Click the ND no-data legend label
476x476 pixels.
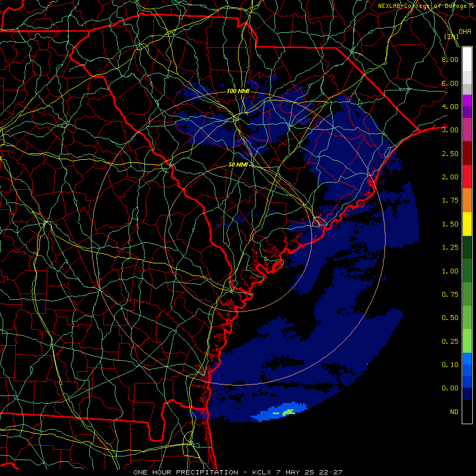pyautogui.click(x=454, y=412)
